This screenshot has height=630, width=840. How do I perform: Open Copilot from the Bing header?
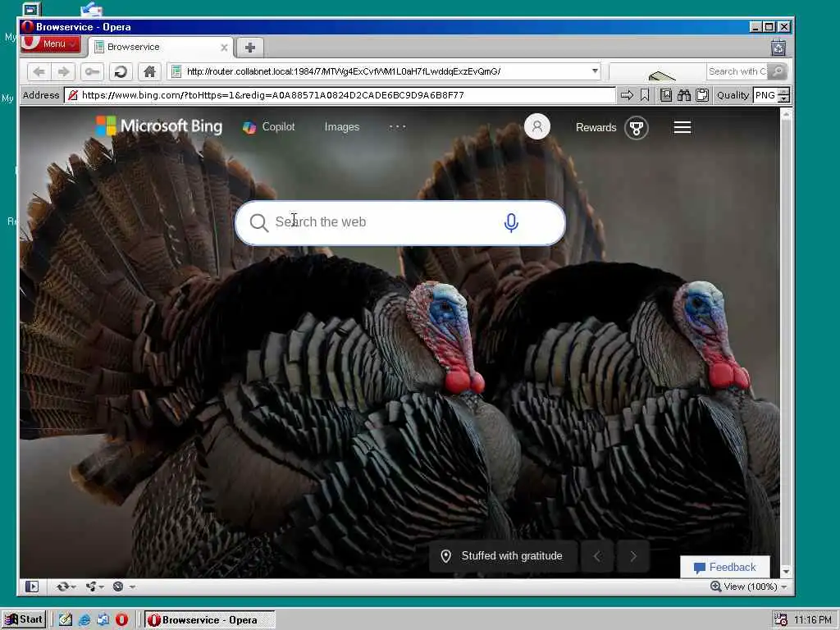[x=269, y=127]
